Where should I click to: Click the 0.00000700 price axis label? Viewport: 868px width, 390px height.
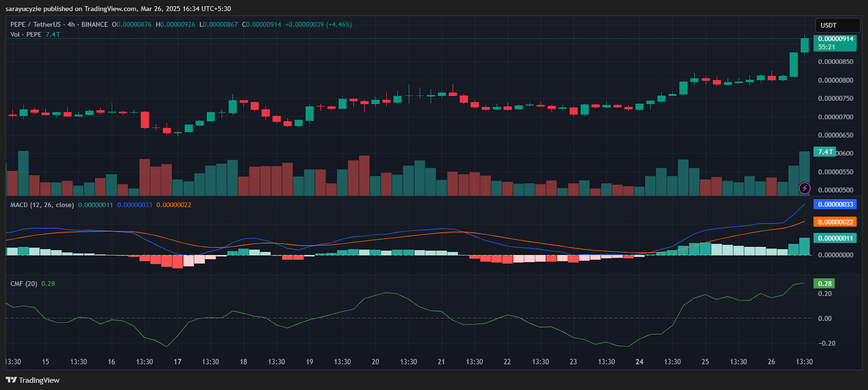835,117
